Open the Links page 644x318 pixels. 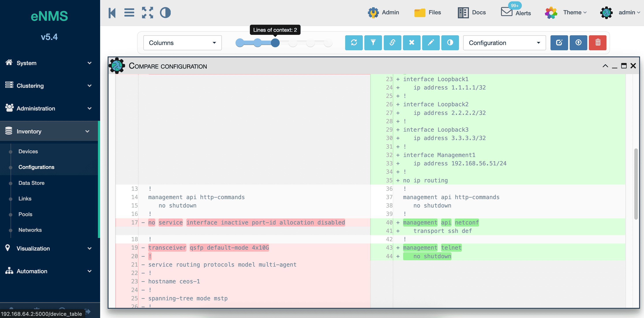tap(25, 198)
